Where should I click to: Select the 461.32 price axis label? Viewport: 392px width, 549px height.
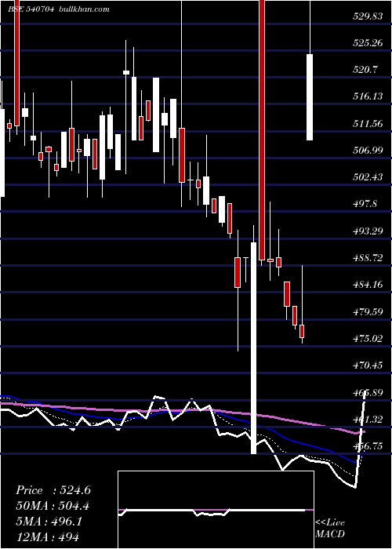368,419
